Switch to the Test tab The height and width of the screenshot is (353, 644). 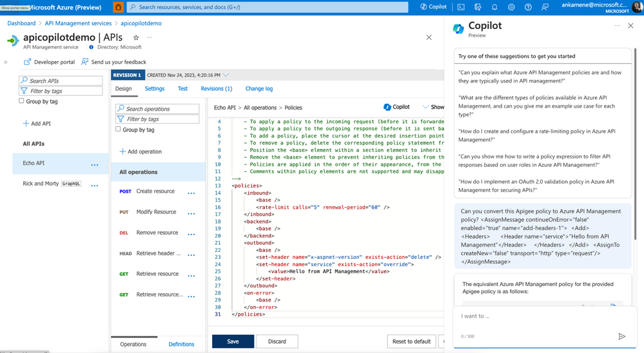[182, 89]
